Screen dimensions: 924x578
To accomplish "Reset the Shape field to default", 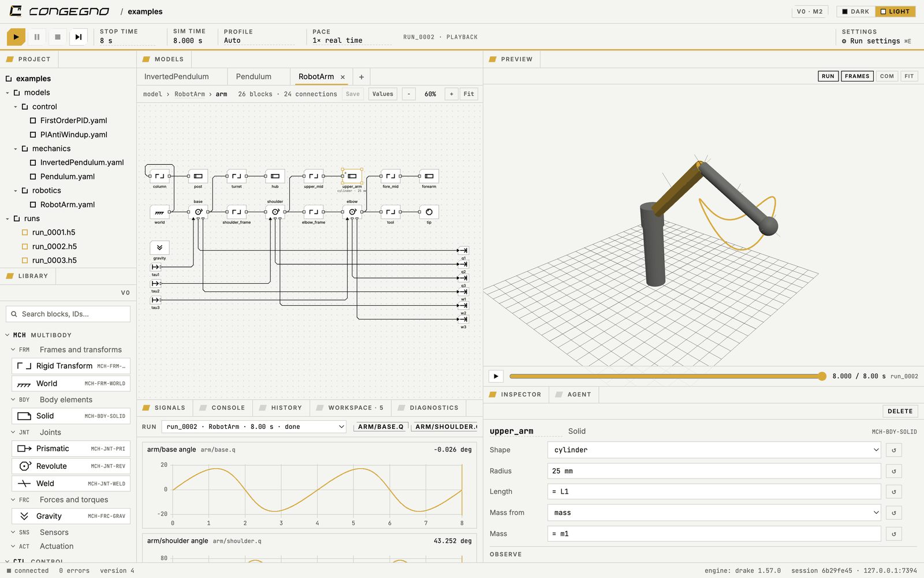I will (894, 450).
